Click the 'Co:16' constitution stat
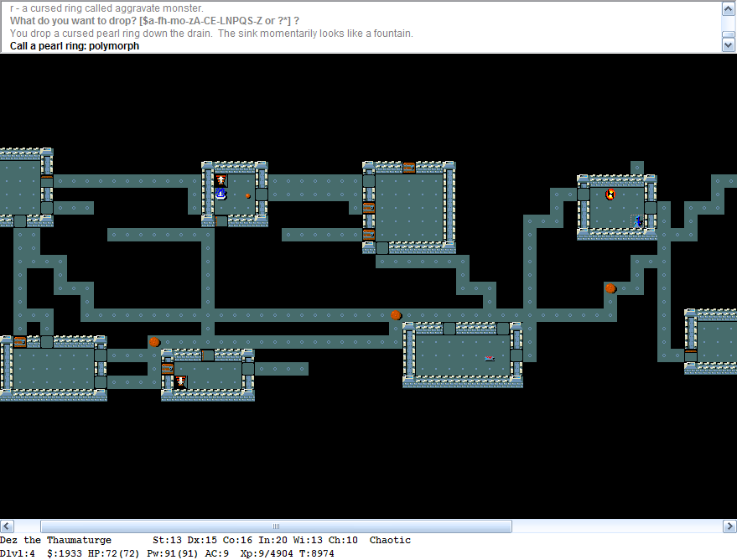Image resolution: width=737 pixels, height=560 pixels. click(237, 540)
